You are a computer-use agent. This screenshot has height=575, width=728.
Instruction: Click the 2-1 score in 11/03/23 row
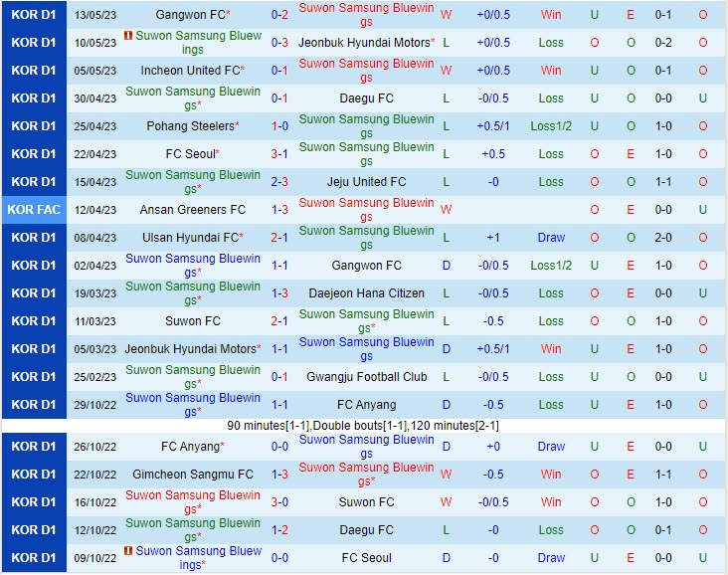point(279,321)
